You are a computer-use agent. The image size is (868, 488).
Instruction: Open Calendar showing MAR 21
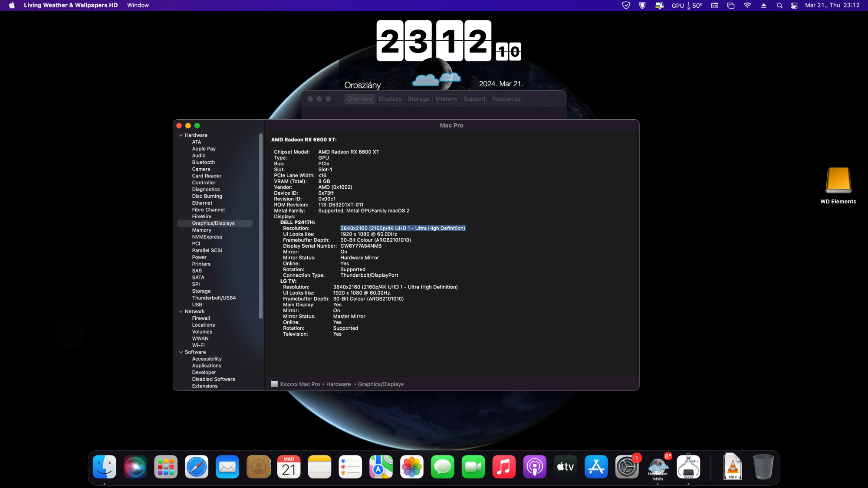point(289,467)
